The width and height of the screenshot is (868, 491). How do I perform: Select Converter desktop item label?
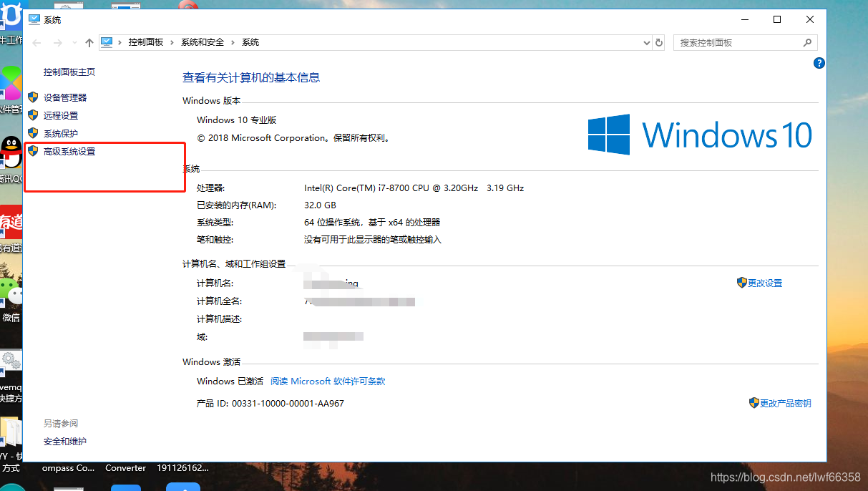coord(126,468)
